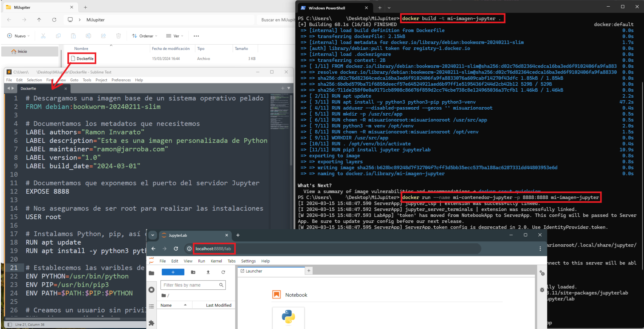Click the Share icon in File Explorer toolbar
This screenshot has height=329, width=644.
tap(103, 36)
